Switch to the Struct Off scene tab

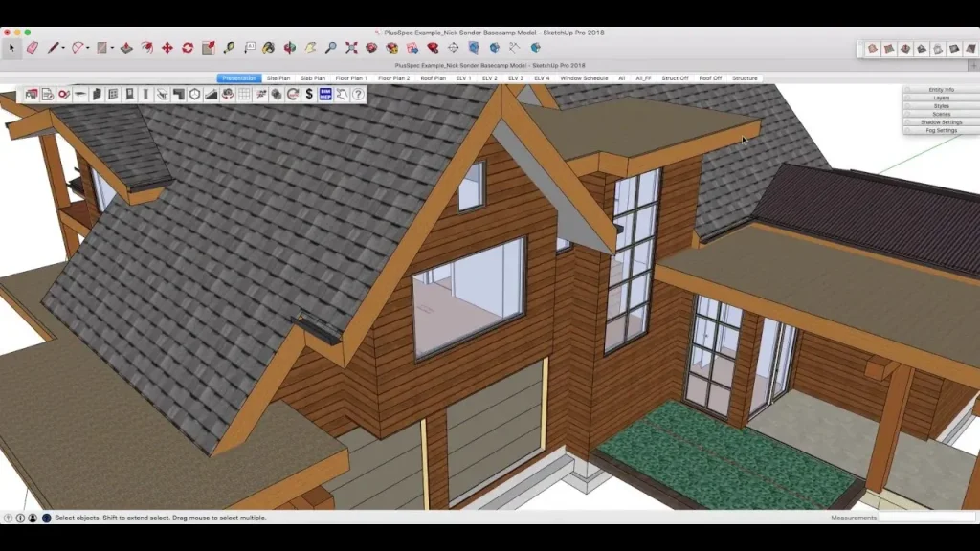tap(675, 78)
